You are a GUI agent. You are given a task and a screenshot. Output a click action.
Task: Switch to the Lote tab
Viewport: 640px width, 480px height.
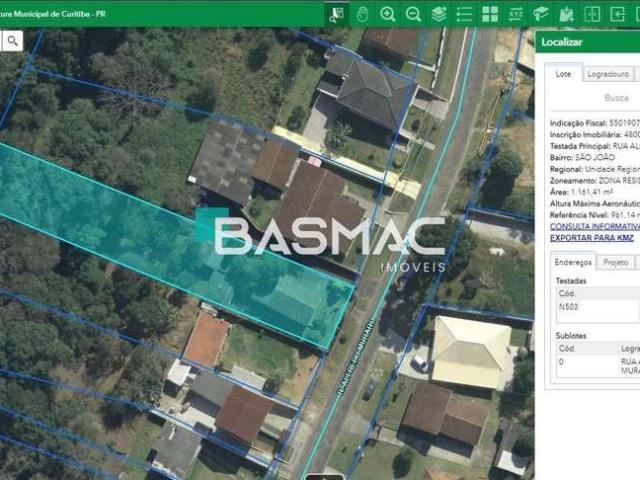click(563, 73)
